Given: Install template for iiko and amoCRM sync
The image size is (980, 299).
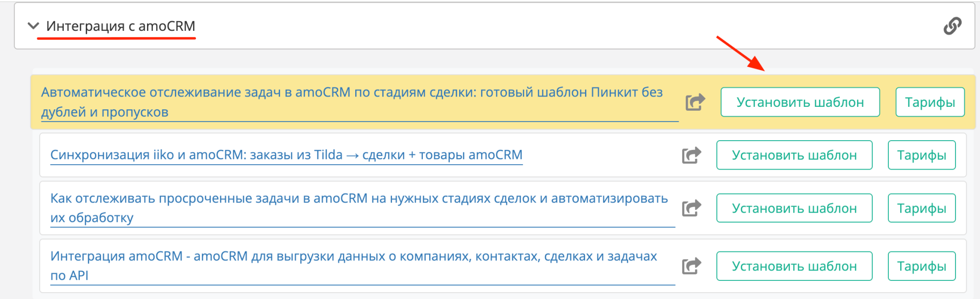Looking at the screenshot, I should click(x=794, y=155).
